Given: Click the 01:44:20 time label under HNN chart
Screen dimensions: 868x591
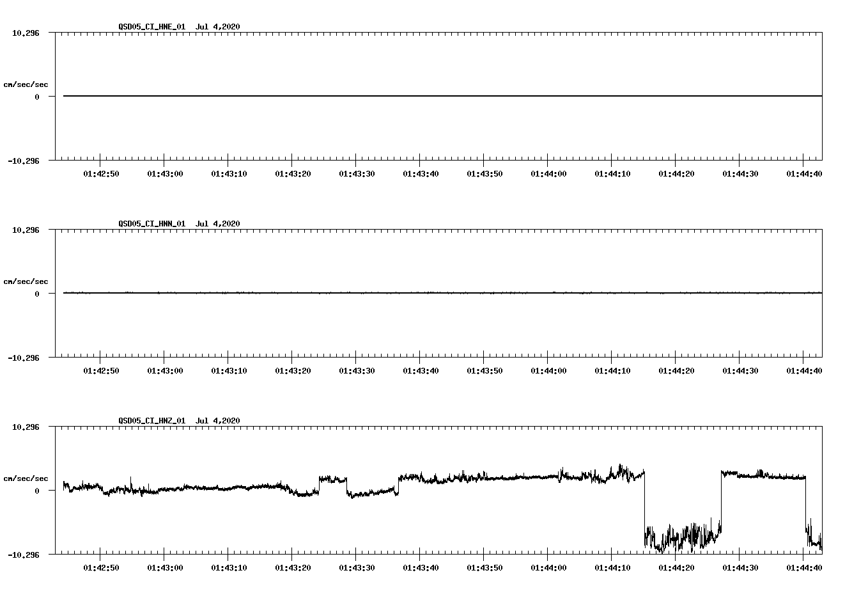Looking at the screenshot, I should pos(676,371).
